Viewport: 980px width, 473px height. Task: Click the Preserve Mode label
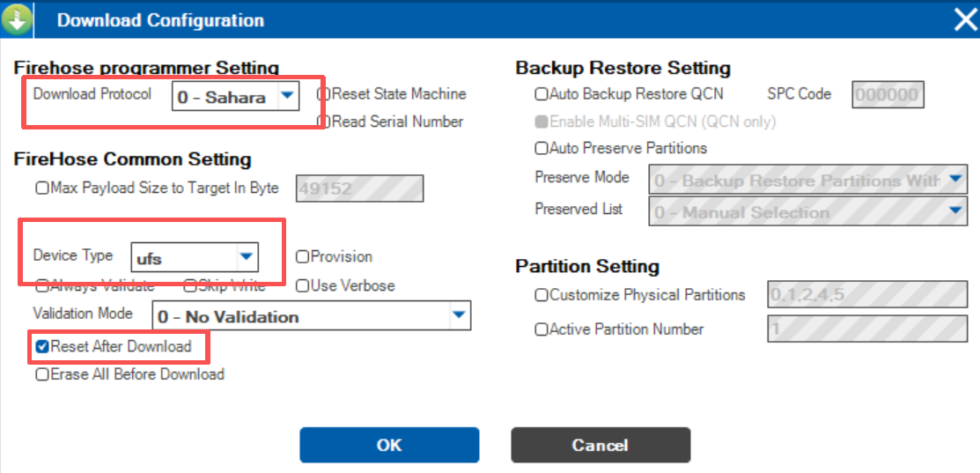pos(582,177)
